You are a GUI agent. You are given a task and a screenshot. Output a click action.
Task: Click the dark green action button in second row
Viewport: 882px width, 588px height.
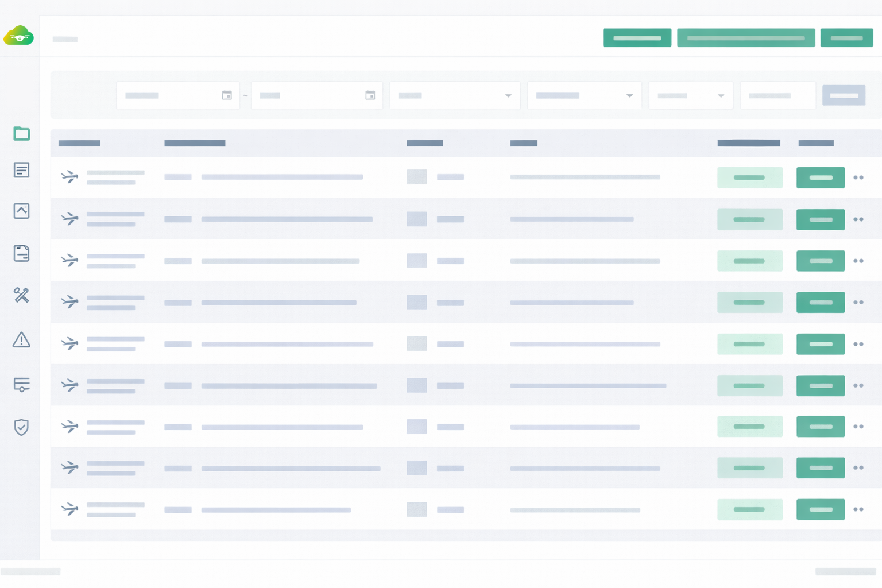click(x=820, y=219)
